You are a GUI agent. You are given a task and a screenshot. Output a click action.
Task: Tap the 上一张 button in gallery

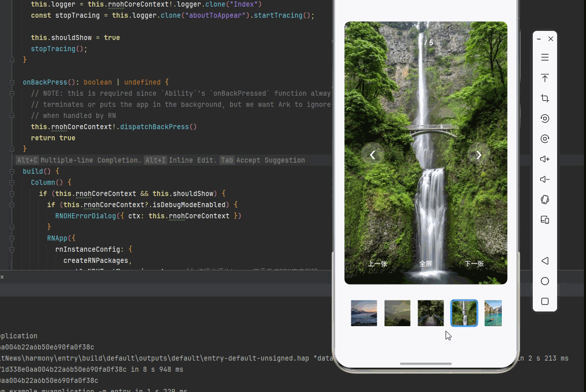[378, 263]
